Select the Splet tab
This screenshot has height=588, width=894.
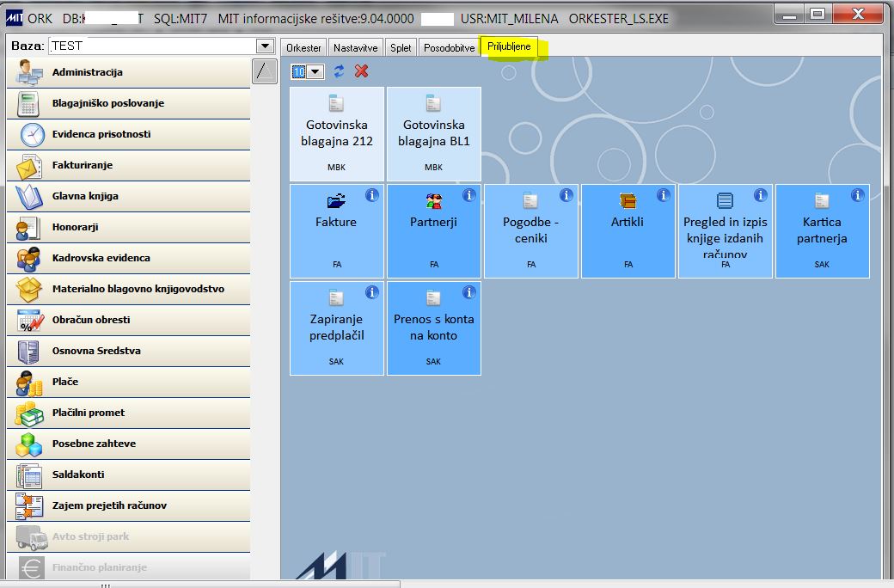coord(401,48)
